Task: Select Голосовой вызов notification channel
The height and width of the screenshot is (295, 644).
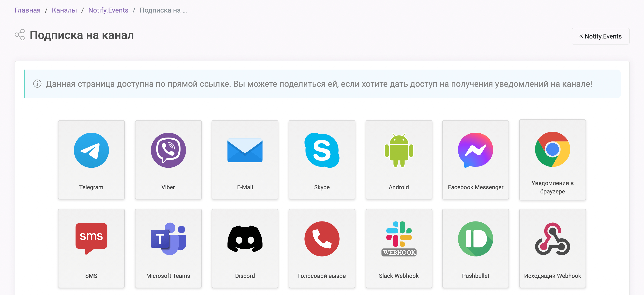Action: click(322, 250)
